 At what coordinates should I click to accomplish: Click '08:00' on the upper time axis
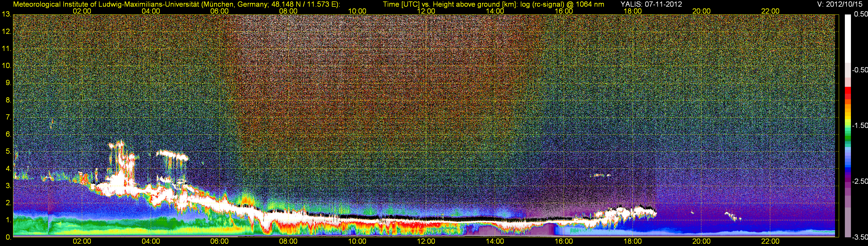point(288,11)
